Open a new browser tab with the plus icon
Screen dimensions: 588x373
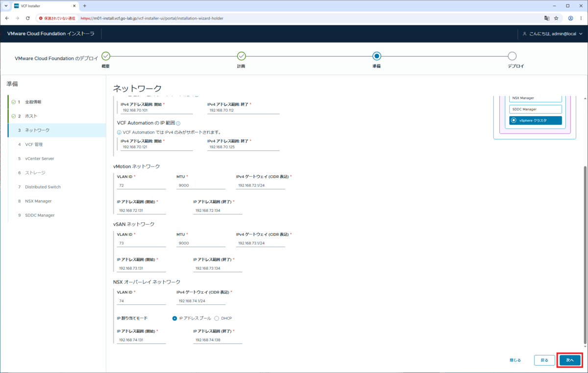pos(84,6)
